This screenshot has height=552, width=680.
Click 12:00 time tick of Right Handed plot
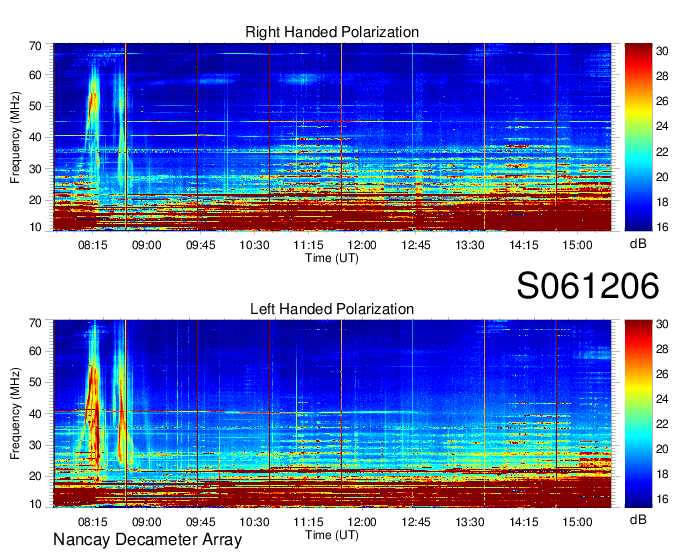coord(362,245)
